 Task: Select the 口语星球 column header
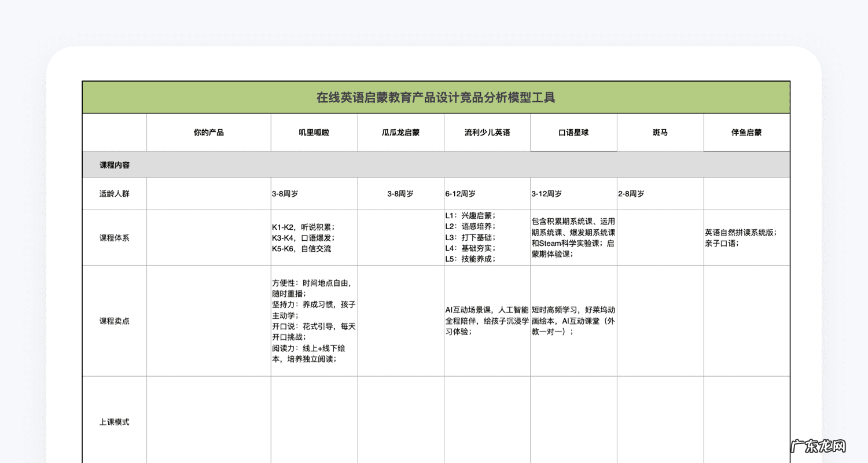point(573,132)
